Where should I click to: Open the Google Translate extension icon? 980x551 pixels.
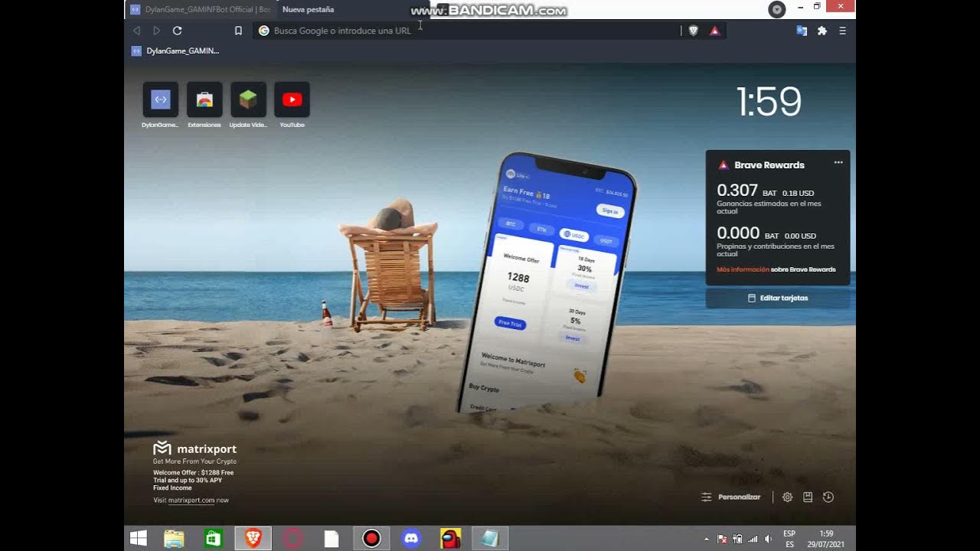pos(802,31)
